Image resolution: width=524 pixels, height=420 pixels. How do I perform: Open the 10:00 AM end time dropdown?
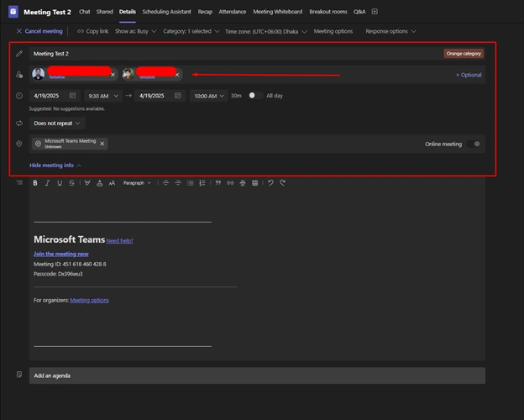209,96
